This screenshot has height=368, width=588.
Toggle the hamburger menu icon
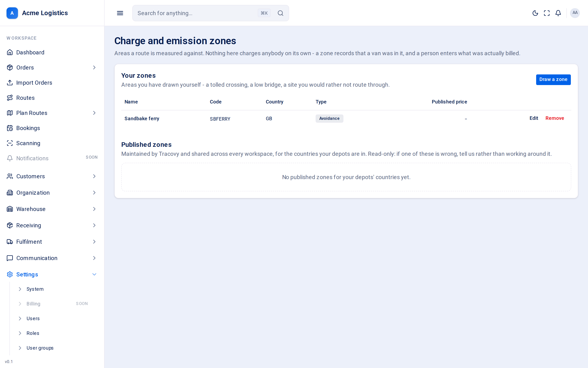120,13
